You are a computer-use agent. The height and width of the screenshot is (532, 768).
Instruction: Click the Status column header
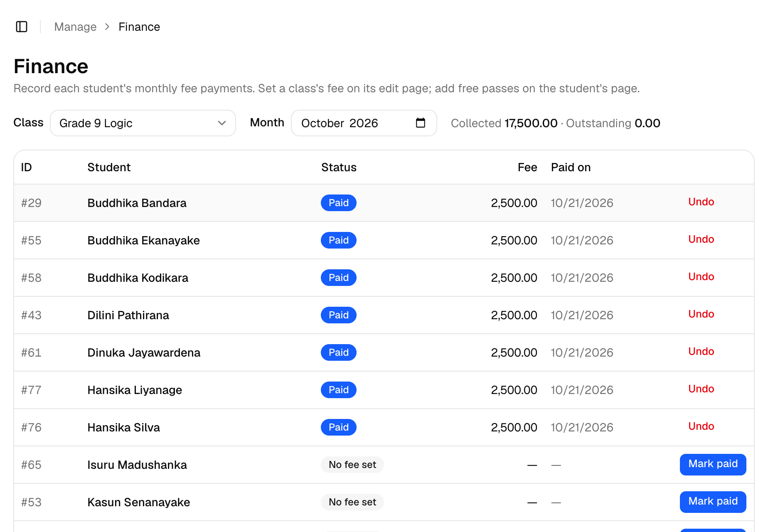(339, 167)
